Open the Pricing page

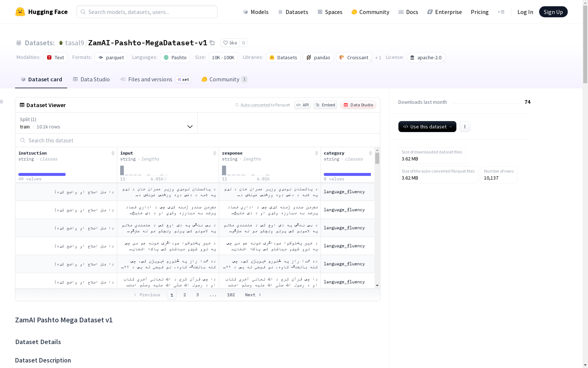click(480, 12)
